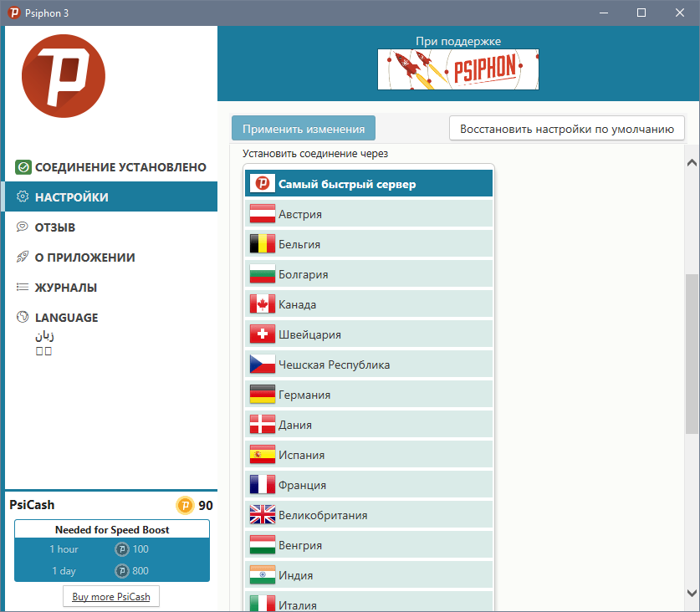Click the Austria flag icon
This screenshot has width=700, height=612.
[263, 214]
